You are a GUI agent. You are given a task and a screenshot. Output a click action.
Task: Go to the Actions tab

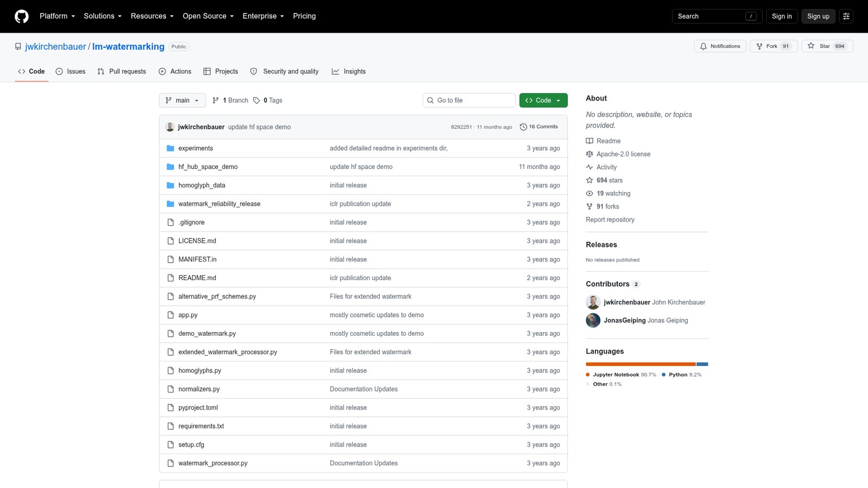pos(175,72)
